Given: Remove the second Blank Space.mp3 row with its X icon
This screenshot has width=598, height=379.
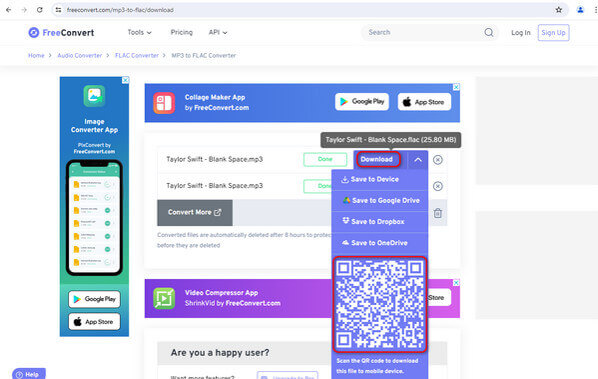Looking at the screenshot, I should click(x=438, y=186).
